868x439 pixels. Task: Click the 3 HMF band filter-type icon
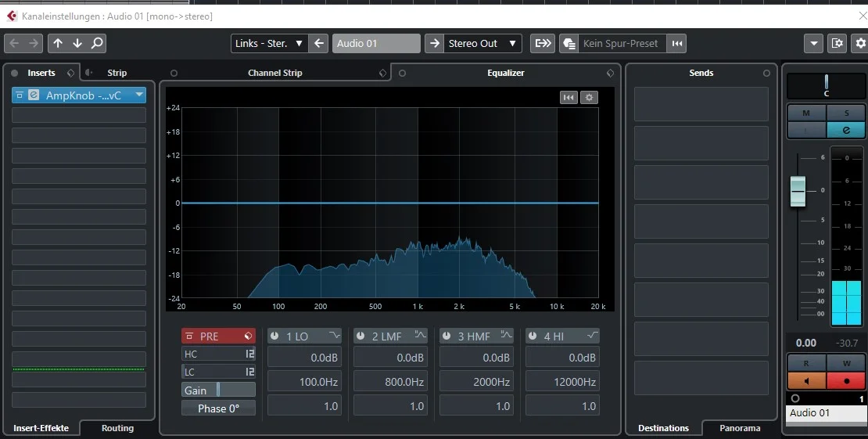point(507,336)
